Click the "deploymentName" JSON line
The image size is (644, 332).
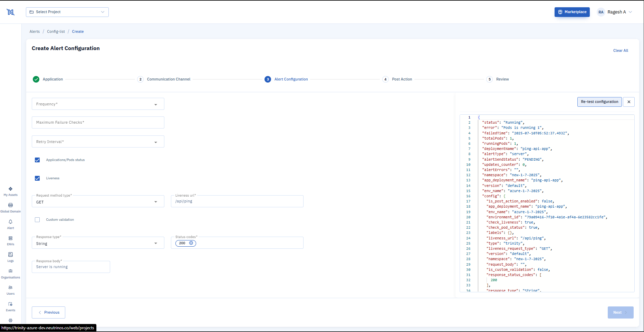click(517, 149)
